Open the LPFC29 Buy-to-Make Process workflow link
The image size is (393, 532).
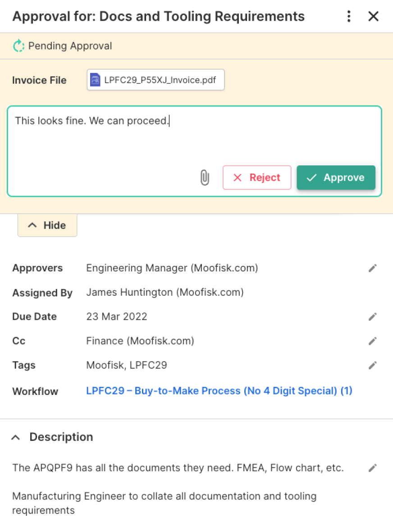pos(219,390)
